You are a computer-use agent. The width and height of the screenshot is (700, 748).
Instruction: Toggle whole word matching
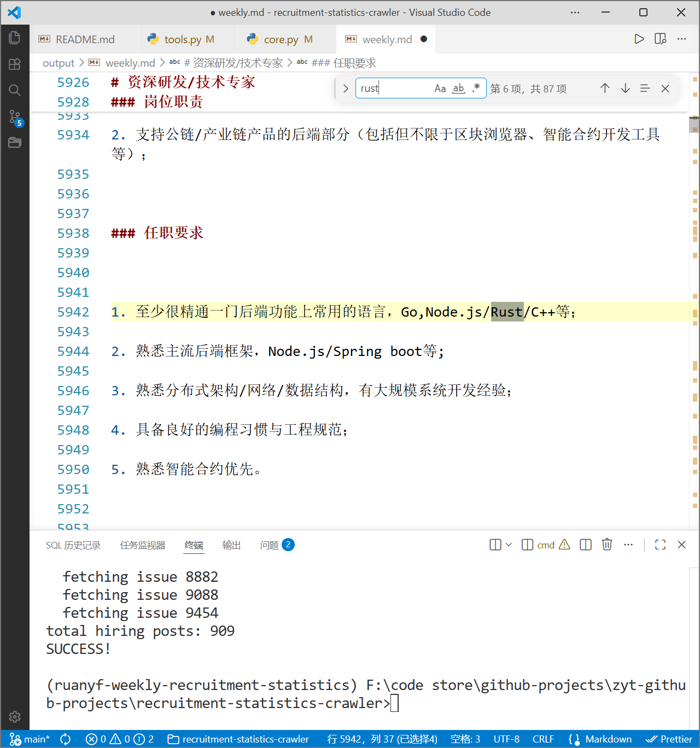coord(458,88)
